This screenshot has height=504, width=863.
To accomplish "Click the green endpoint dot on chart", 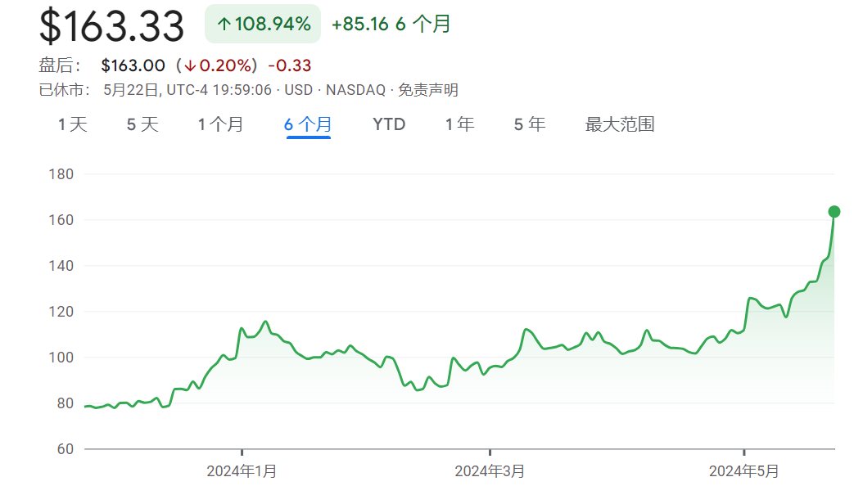I will 834,211.
